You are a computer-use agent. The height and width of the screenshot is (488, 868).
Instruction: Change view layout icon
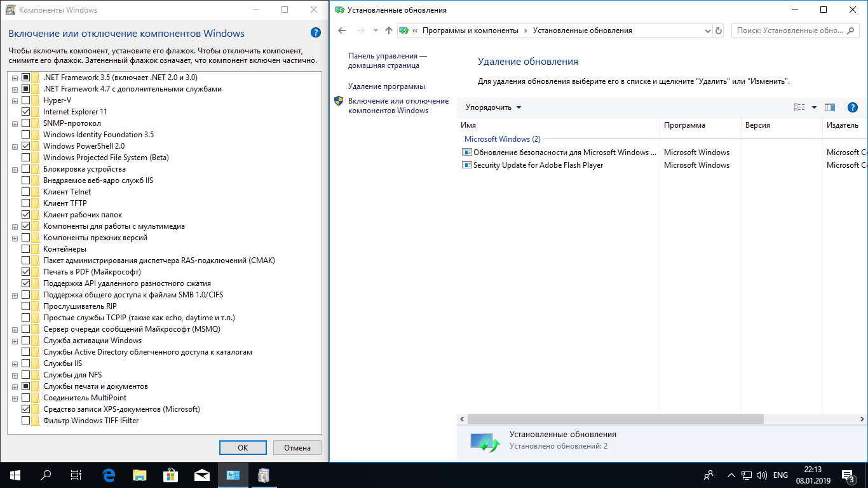pos(800,107)
